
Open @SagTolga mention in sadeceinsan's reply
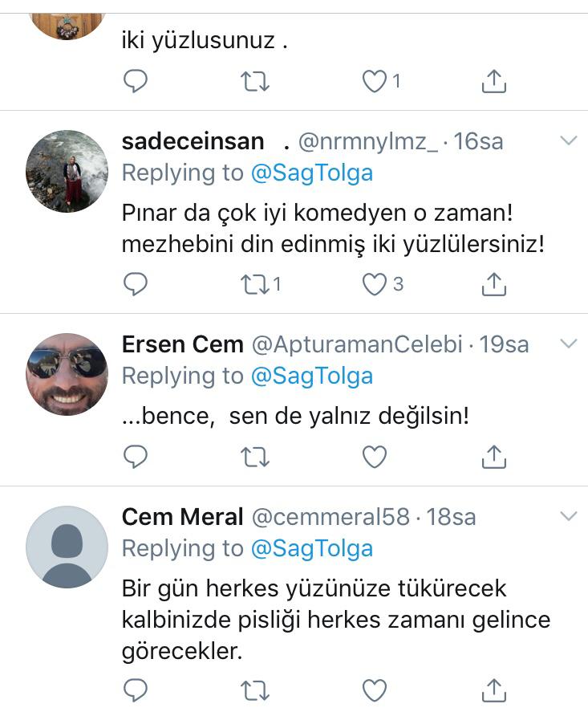click(x=312, y=173)
